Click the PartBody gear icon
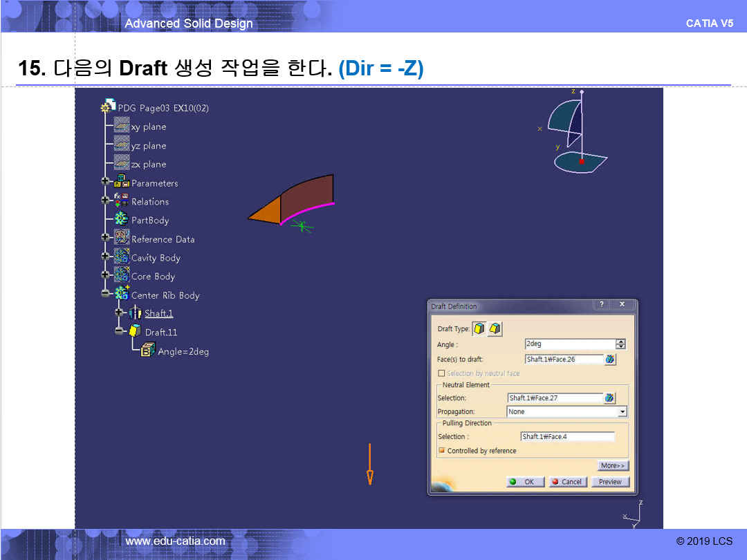The width and height of the screenshot is (747, 560). click(x=122, y=220)
